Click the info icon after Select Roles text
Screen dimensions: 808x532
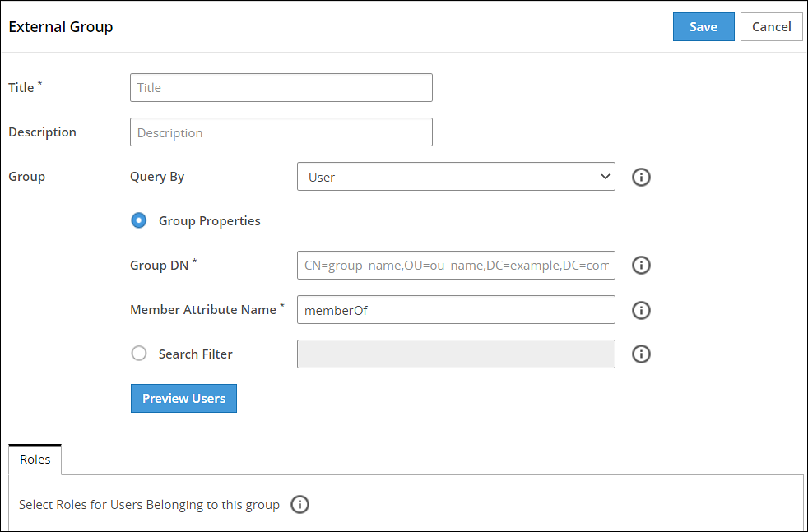(x=300, y=504)
